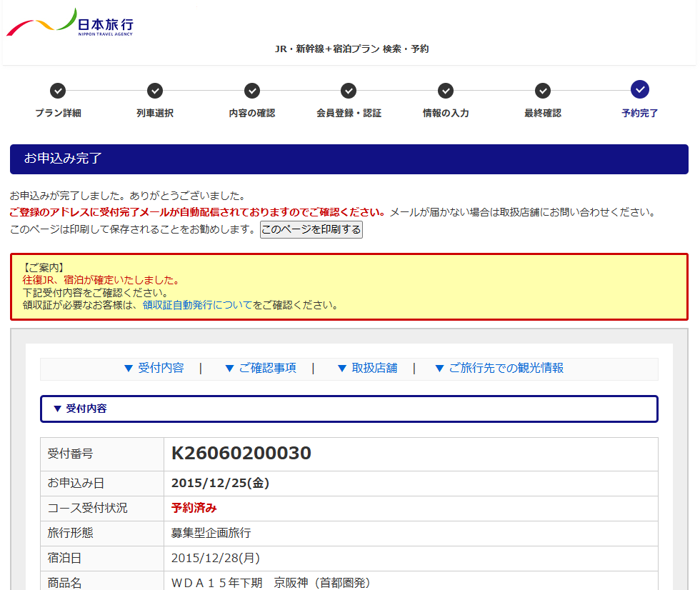
Task: Select the 最終確認 step label
Action: click(x=543, y=114)
